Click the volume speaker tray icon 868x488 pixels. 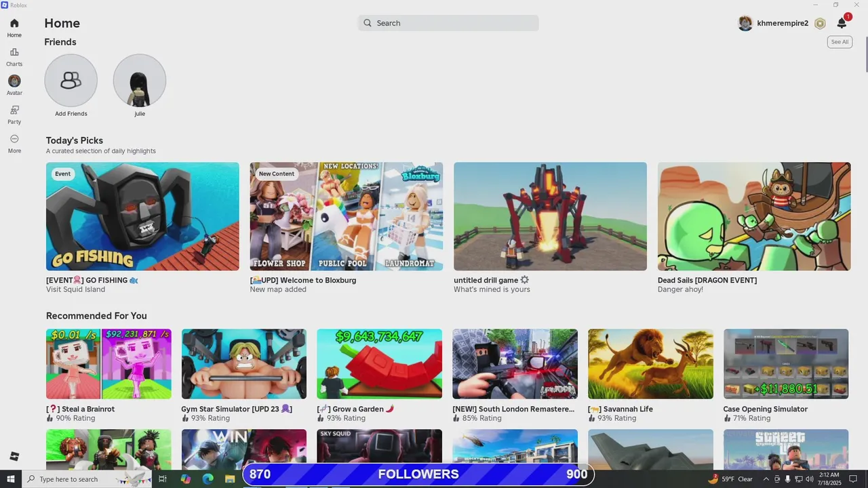pos(810,479)
